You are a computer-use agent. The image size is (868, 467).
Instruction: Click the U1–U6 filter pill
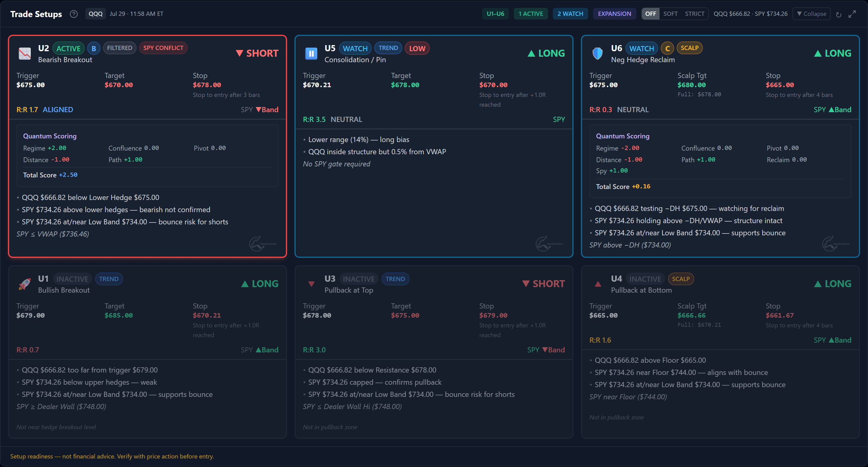[495, 14]
